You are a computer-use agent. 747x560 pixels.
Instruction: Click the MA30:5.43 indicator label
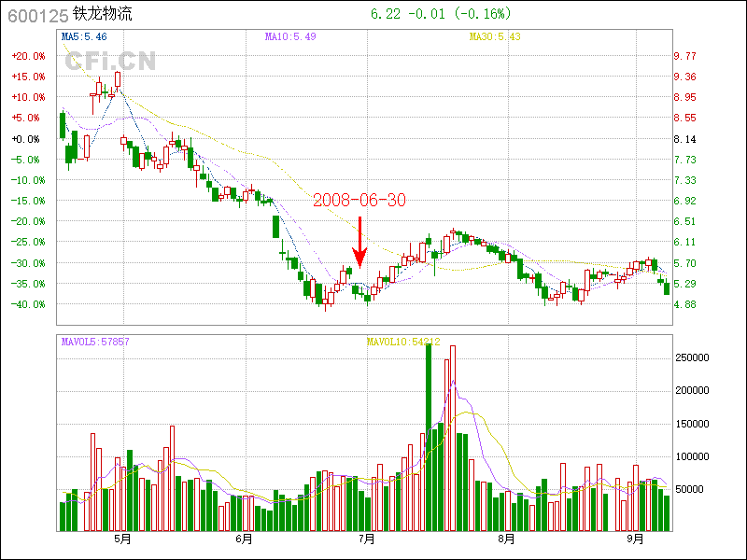click(495, 36)
